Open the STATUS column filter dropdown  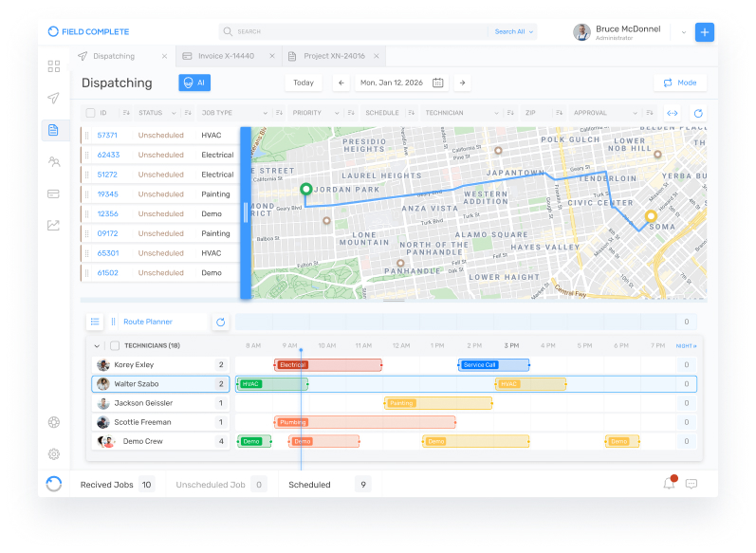coord(174,113)
